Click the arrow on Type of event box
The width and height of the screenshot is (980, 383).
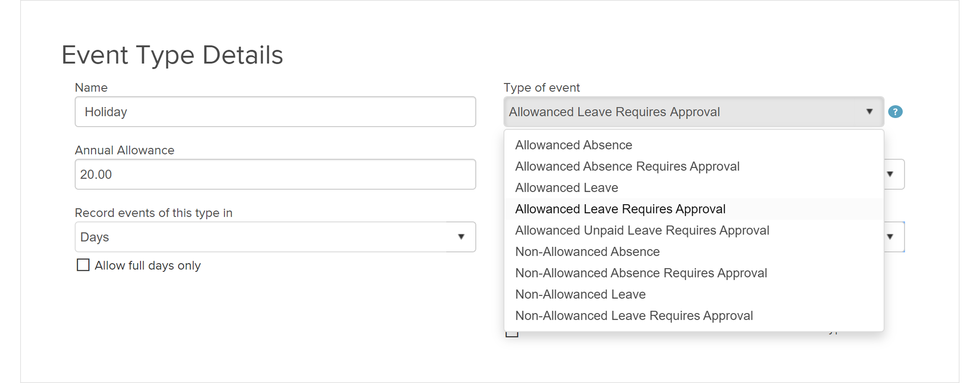[x=869, y=111]
